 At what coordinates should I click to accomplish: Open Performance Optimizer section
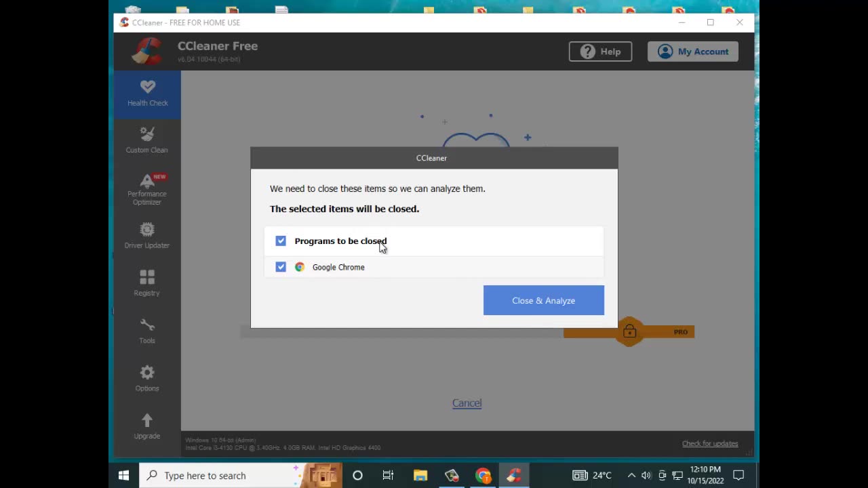click(x=147, y=189)
